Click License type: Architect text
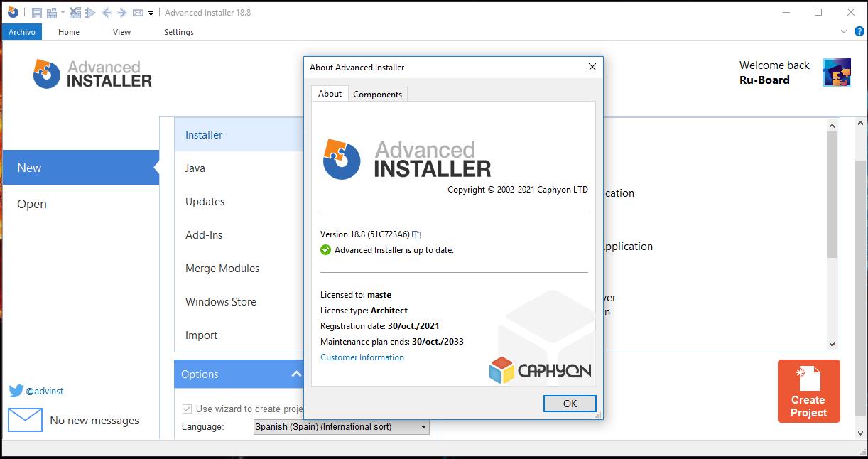The height and width of the screenshot is (459, 868). 364,310
